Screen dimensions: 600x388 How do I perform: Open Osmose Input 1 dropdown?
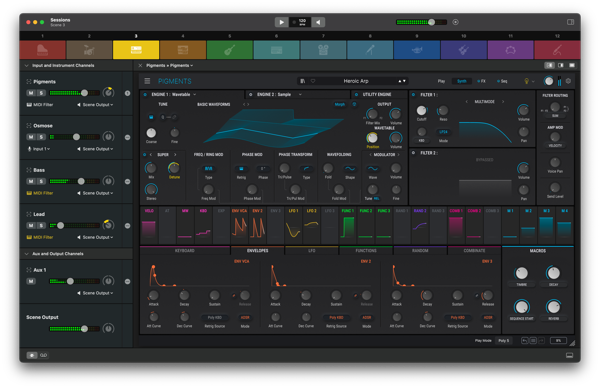click(x=39, y=149)
